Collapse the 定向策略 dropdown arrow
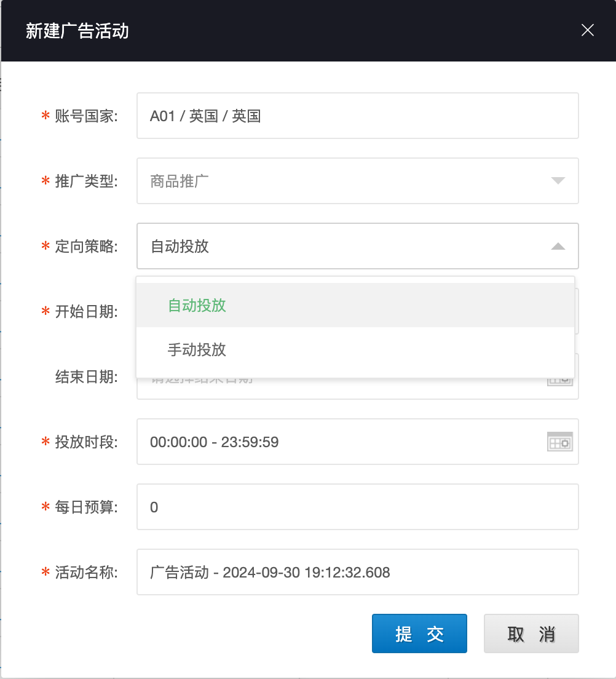This screenshot has width=616, height=679. click(558, 246)
